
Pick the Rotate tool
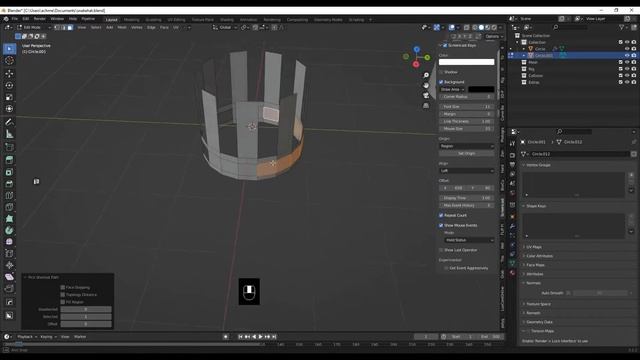pos(9,86)
